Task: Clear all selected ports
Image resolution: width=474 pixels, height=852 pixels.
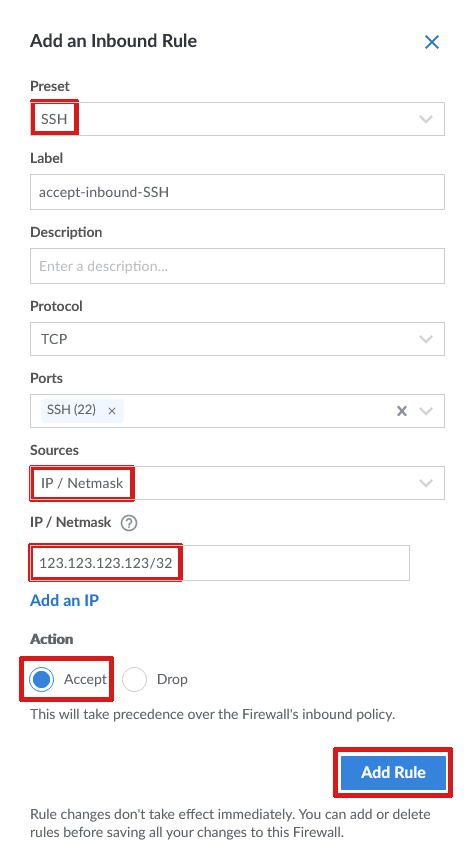Action: pos(402,411)
